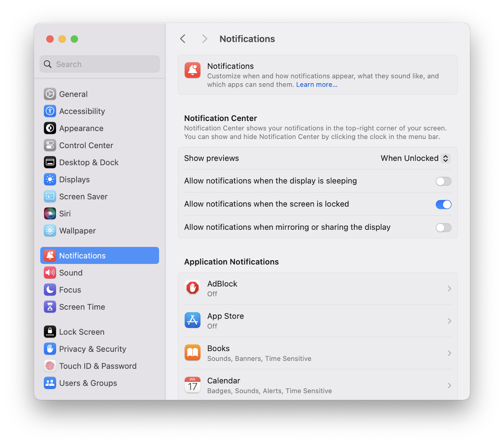Select Screen Saver in the sidebar
Screen dimensions: 504x445
click(x=100, y=196)
